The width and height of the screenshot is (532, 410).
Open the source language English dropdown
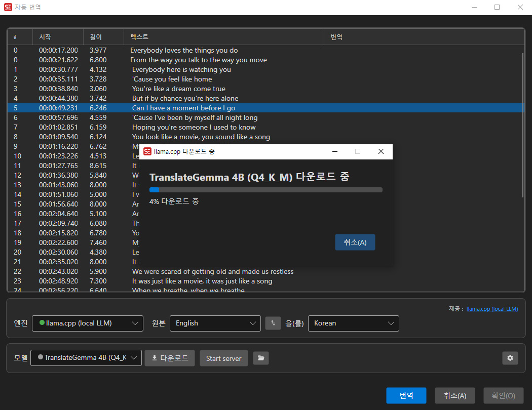point(215,323)
